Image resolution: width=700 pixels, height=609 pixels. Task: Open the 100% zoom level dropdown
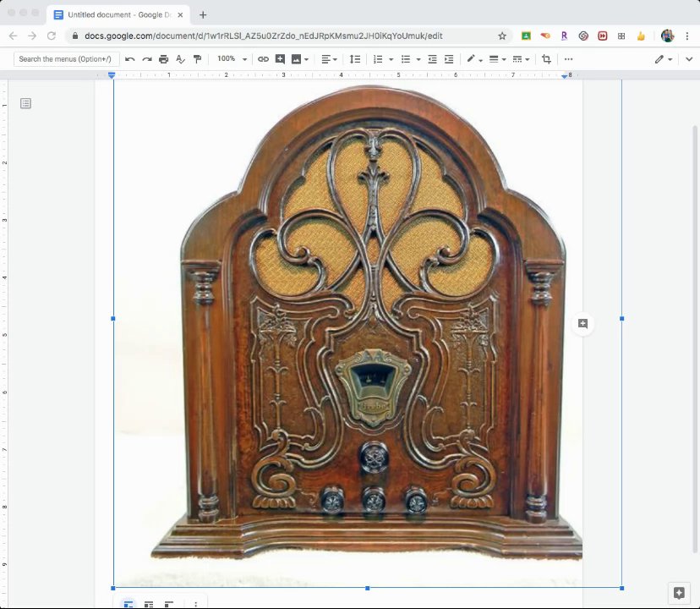point(232,59)
